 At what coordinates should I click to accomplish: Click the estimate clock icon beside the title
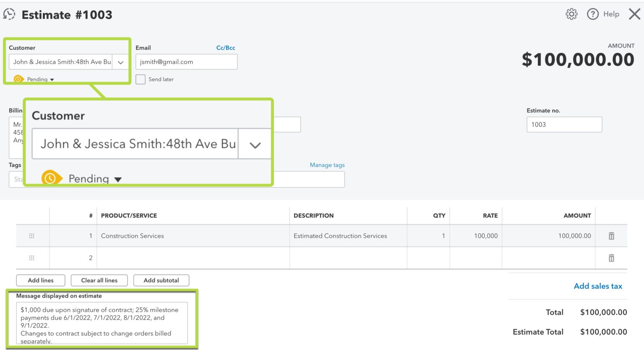(x=9, y=14)
